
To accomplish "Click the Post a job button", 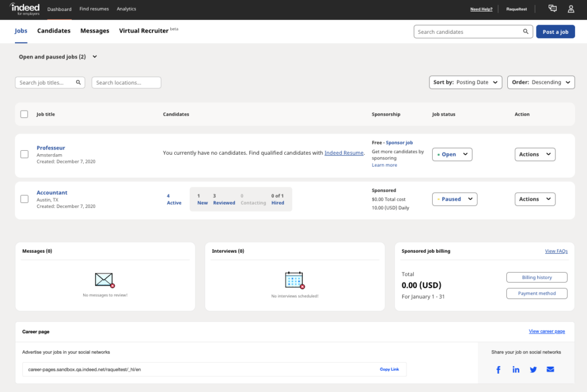I will pos(555,32).
